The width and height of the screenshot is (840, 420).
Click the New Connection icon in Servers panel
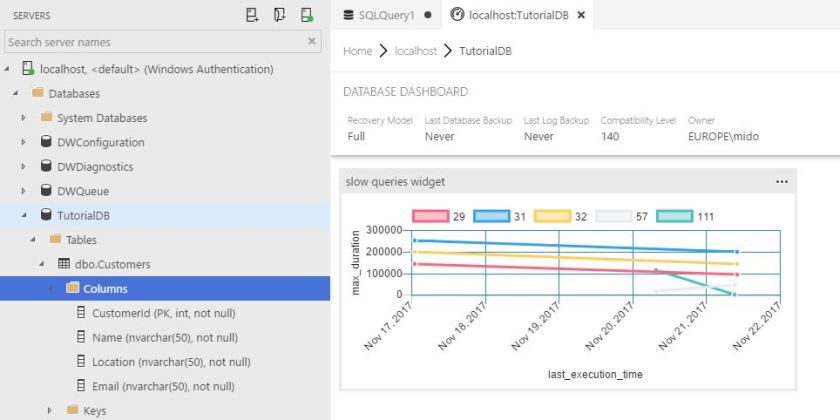click(253, 15)
